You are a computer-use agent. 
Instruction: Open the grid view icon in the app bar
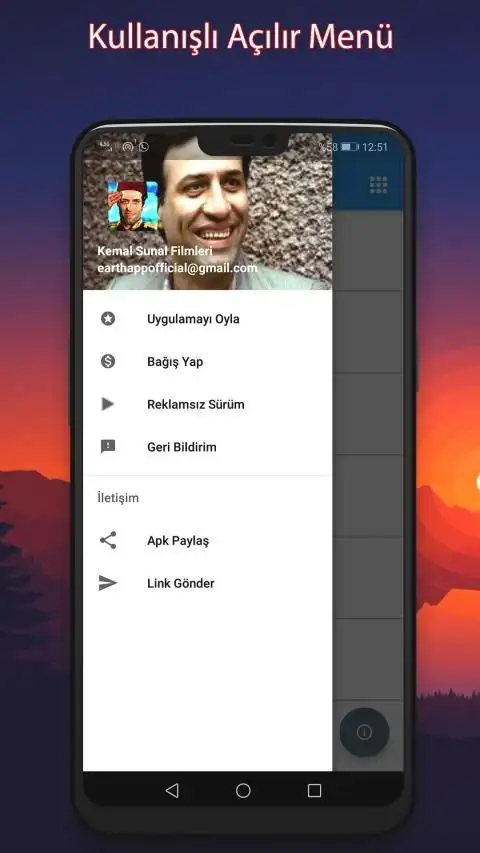[x=378, y=184]
